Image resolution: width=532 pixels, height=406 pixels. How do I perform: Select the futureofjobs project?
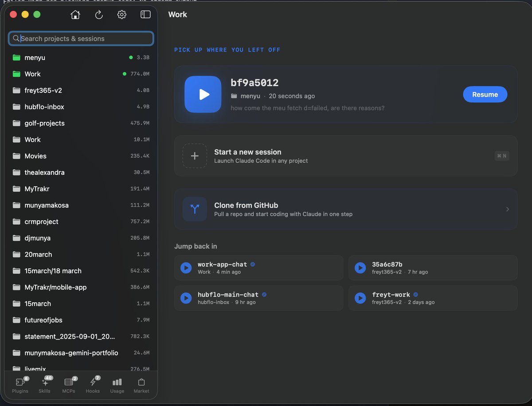[x=81, y=320]
